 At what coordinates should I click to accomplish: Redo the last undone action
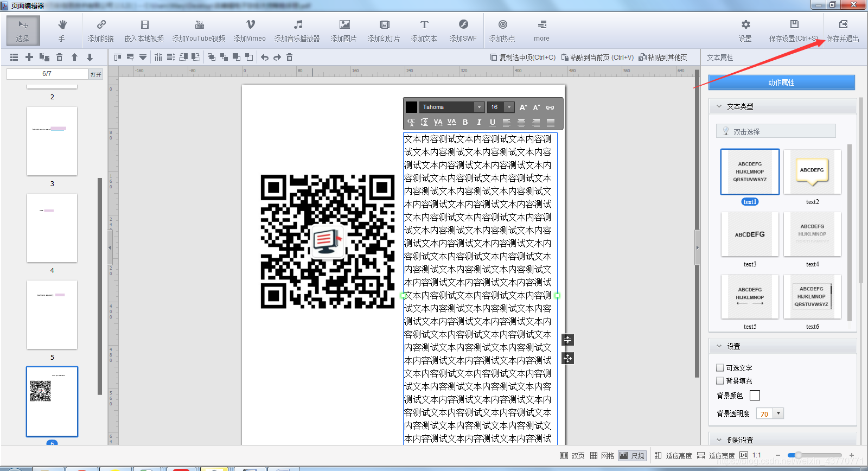coord(277,57)
